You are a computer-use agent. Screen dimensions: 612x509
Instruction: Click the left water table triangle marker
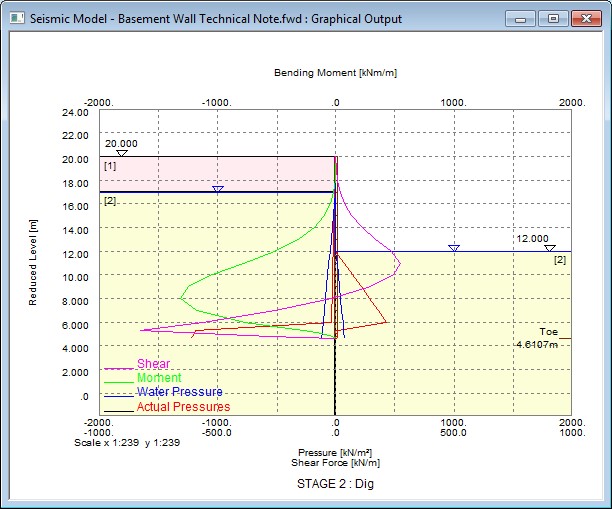tap(218, 189)
